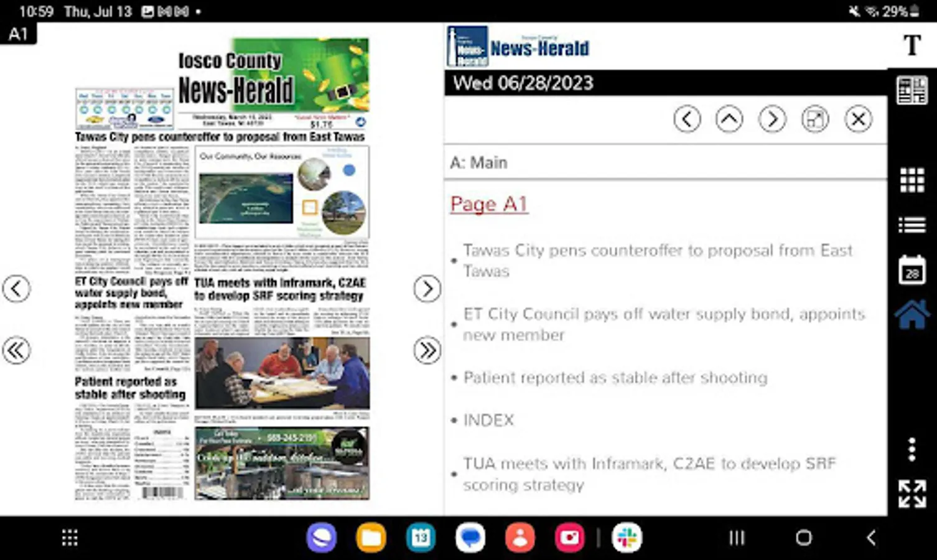Screen dimensions: 937x560
Task: Open the Messages app in taskbar
Action: click(470, 538)
